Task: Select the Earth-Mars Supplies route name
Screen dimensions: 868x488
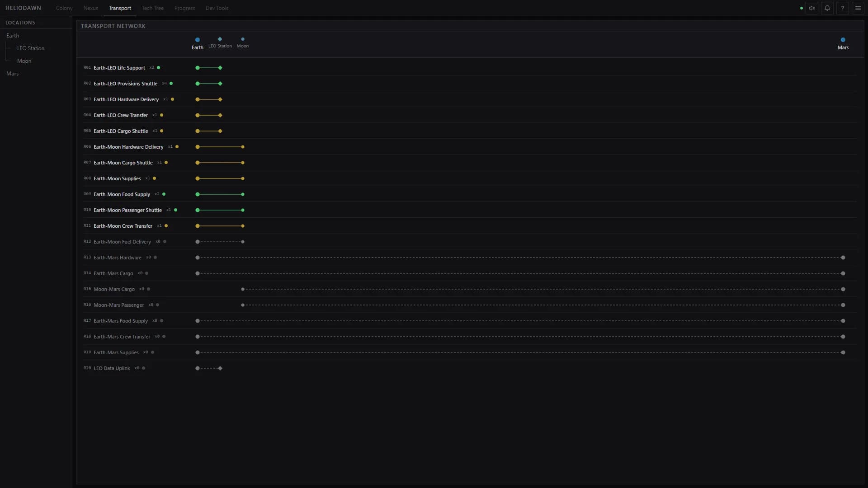Action: pos(116,352)
